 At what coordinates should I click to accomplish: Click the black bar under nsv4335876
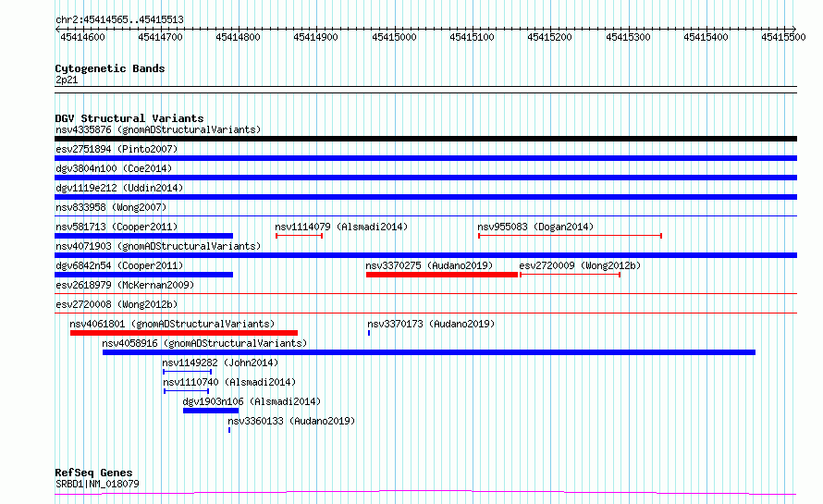coord(425,139)
